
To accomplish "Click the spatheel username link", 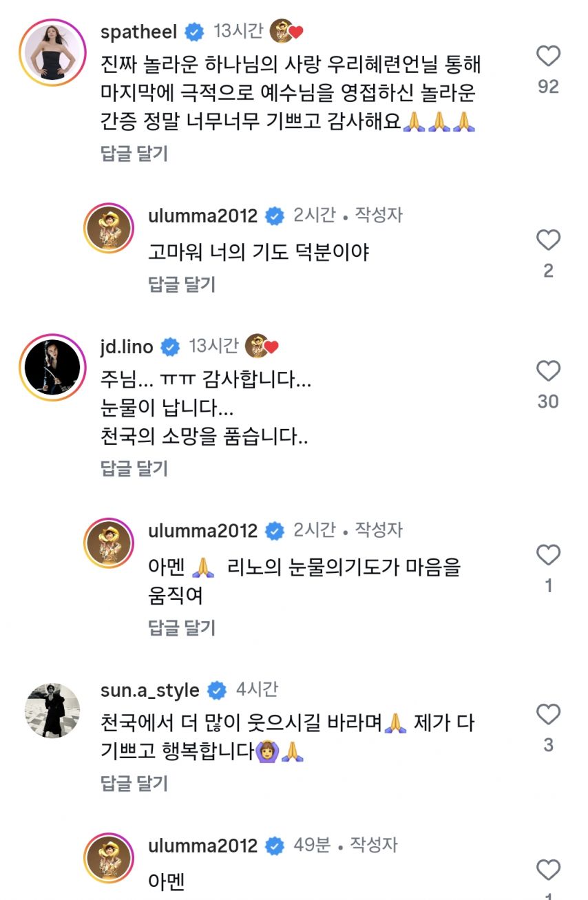I will (139, 32).
